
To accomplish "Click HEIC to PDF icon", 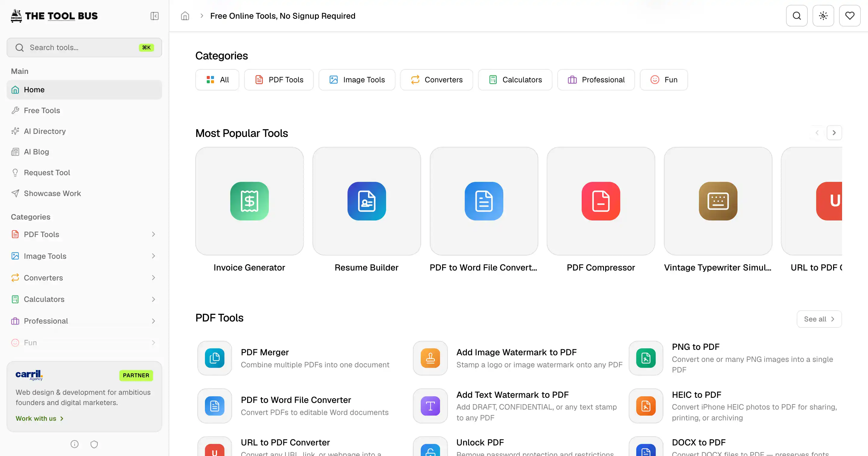I will point(646,406).
